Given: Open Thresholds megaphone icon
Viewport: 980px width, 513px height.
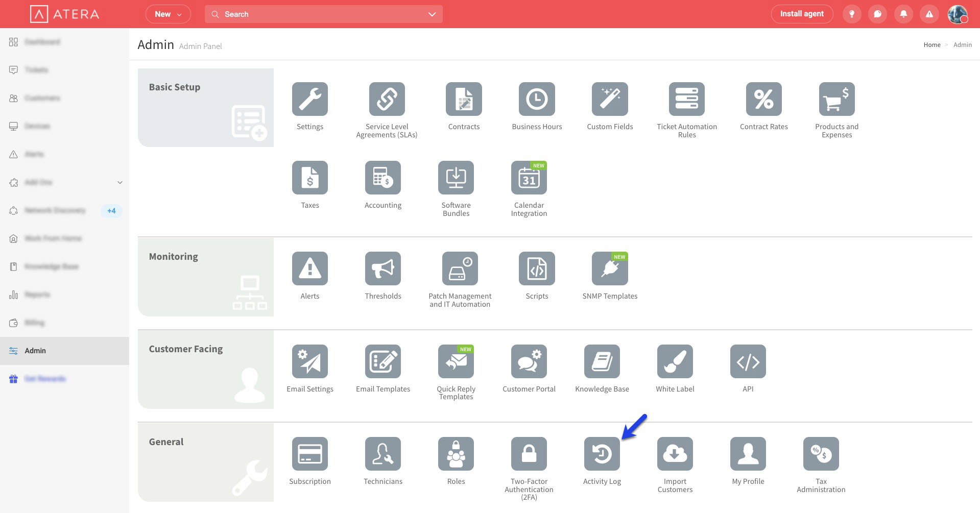Looking at the screenshot, I should 383,268.
